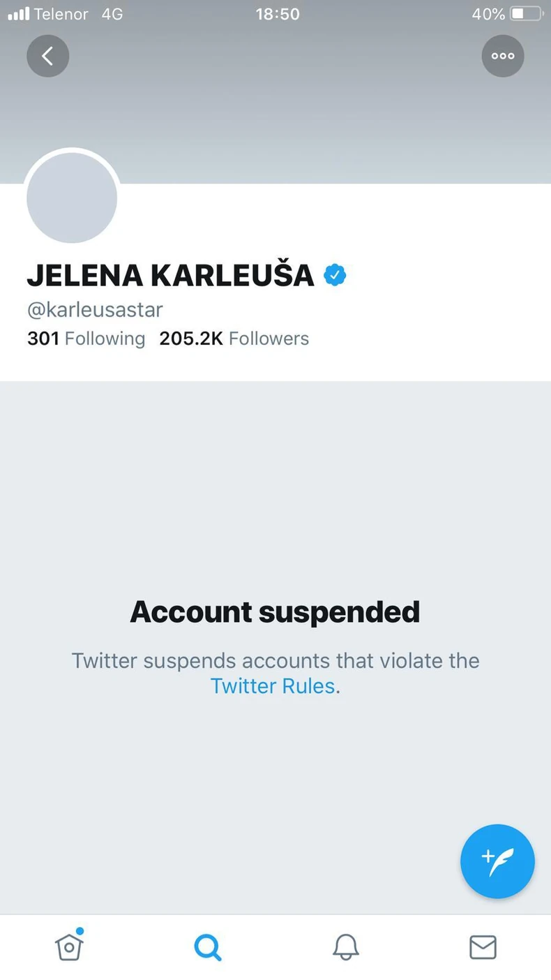The height and width of the screenshot is (980, 551).
Task: View the 301 Following list
Action: (86, 339)
